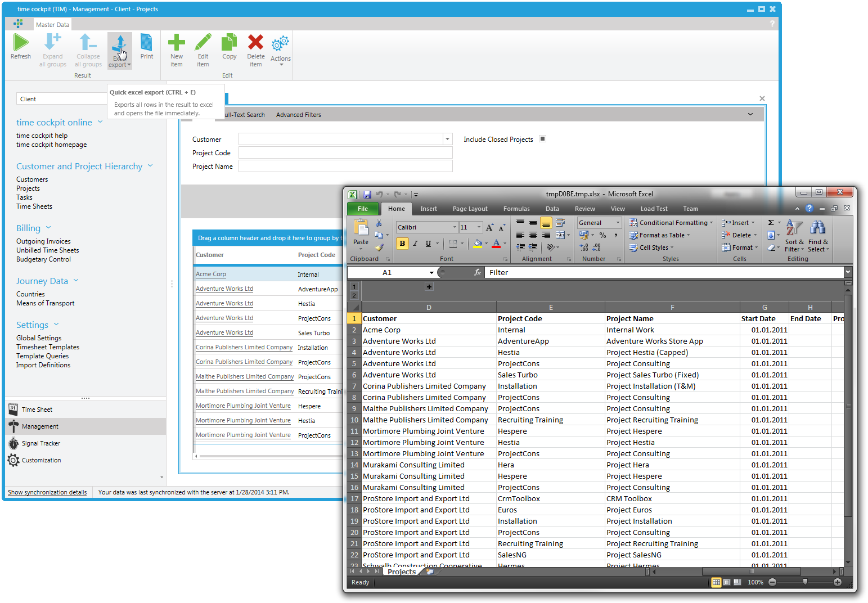The width and height of the screenshot is (868, 603).
Task: Toggle Center text alignment in Excel
Action: [x=533, y=235]
